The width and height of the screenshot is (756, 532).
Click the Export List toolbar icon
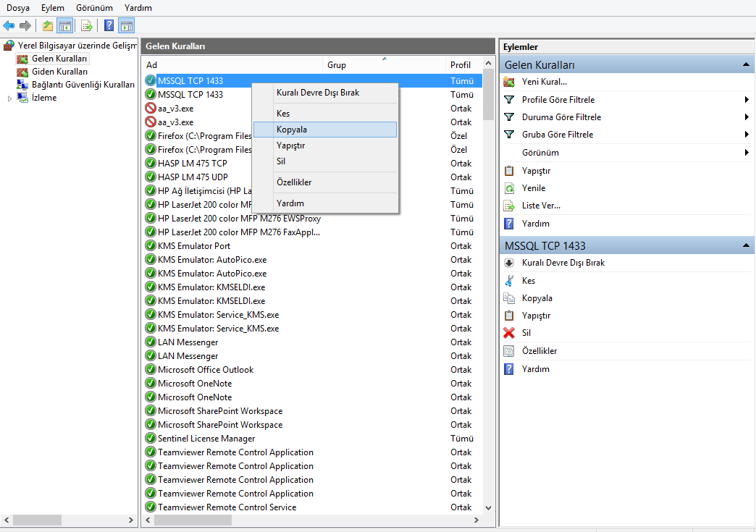(87, 26)
